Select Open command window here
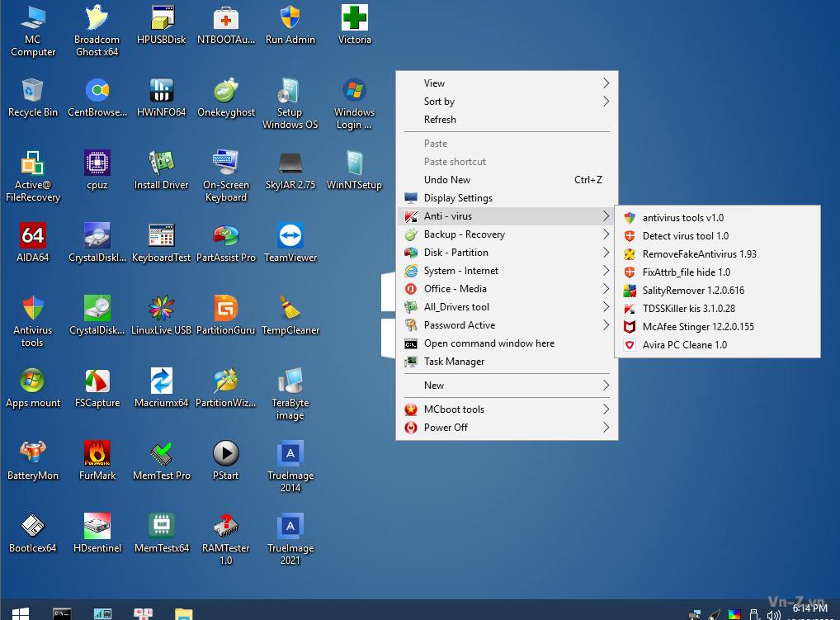Image resolution: width=840 pixels, height=620 pixels. [x=507, y=343]
